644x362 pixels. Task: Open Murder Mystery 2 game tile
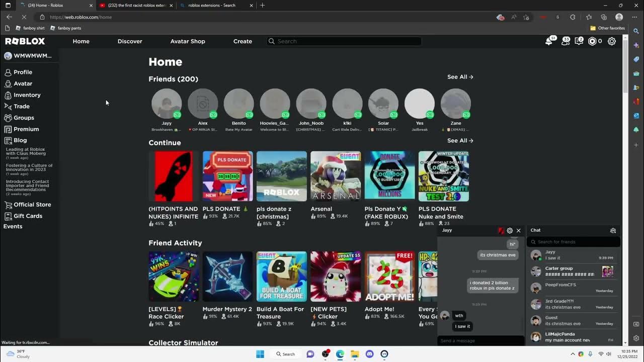228,277
